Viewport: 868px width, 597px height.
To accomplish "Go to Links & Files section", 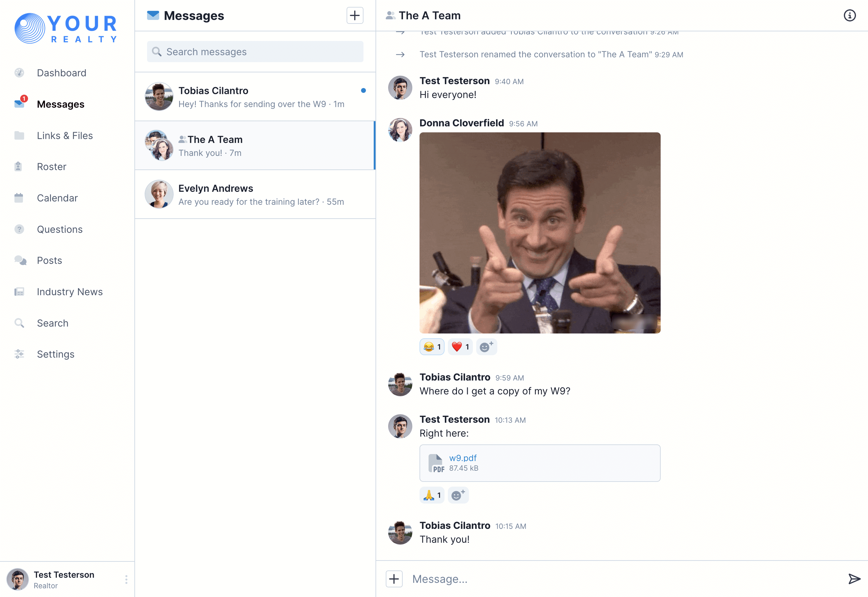I will 65,135.
